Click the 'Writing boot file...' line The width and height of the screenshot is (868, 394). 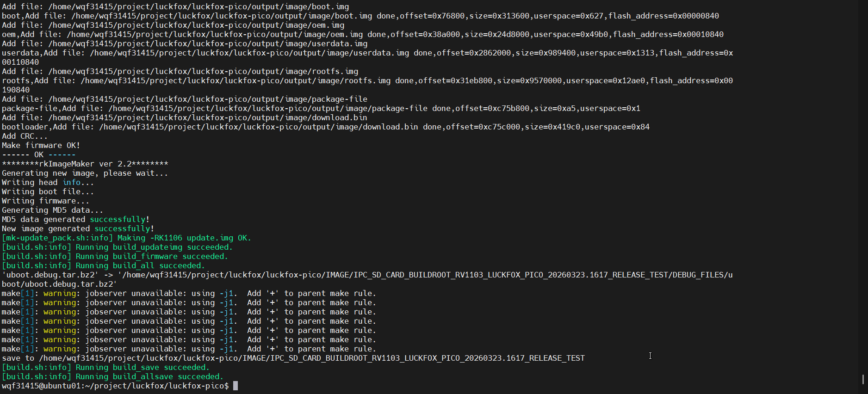point(48,191)
